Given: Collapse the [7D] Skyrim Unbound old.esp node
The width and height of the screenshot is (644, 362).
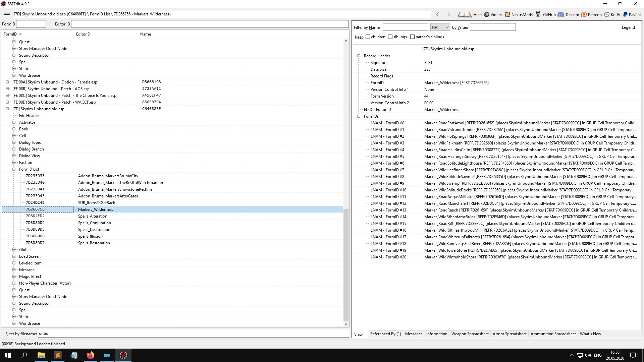Looking at the screenshot, I should (7, 109).
